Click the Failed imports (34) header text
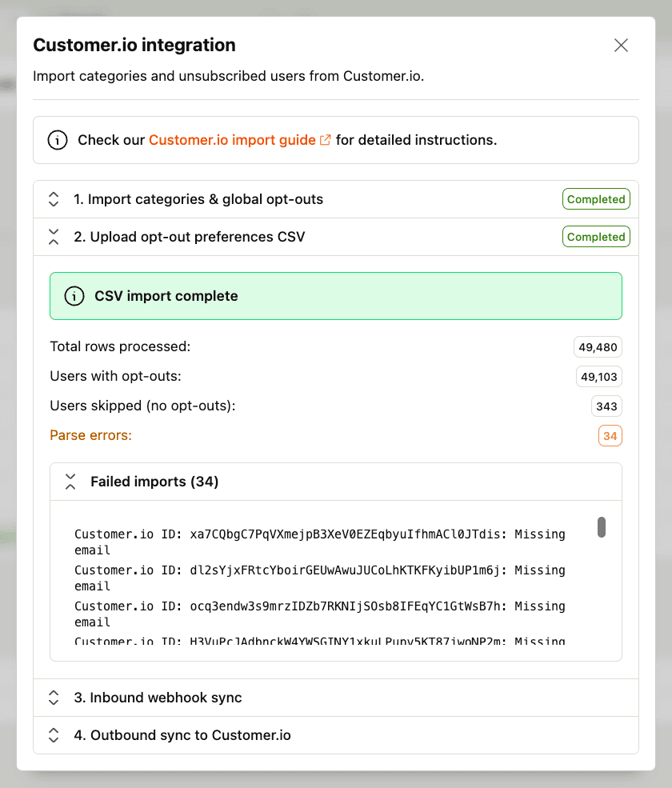 (154, 482)
